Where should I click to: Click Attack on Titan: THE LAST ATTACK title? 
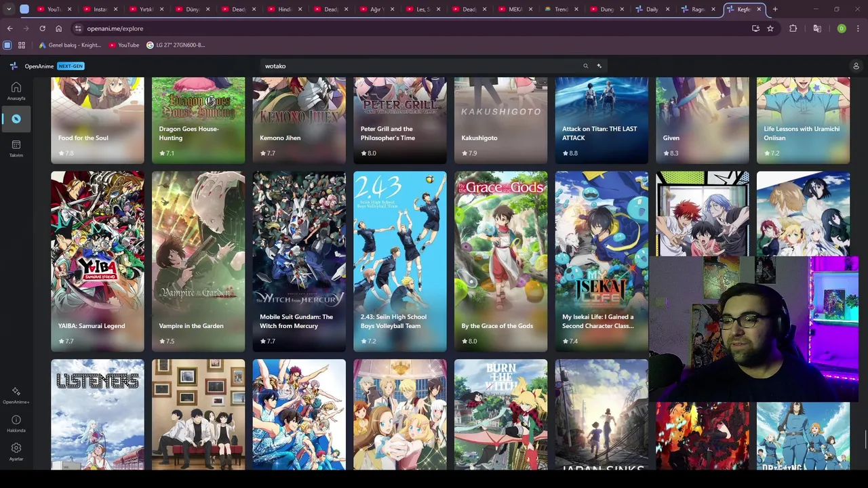599,133
